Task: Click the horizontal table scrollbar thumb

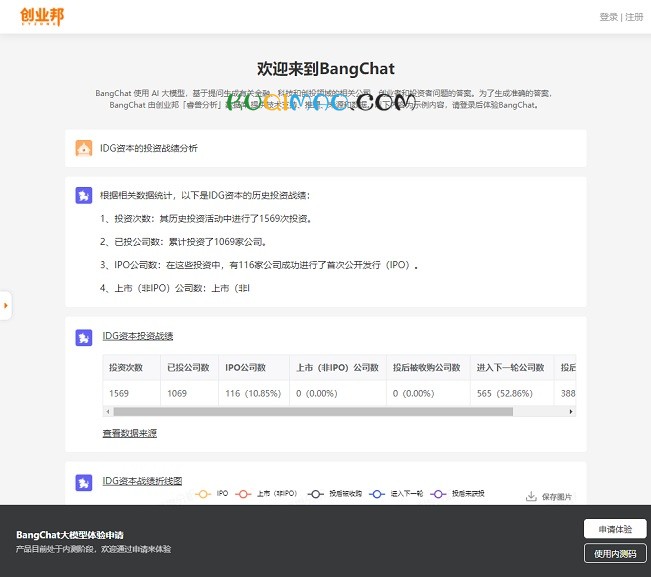Action: point(313,412)
